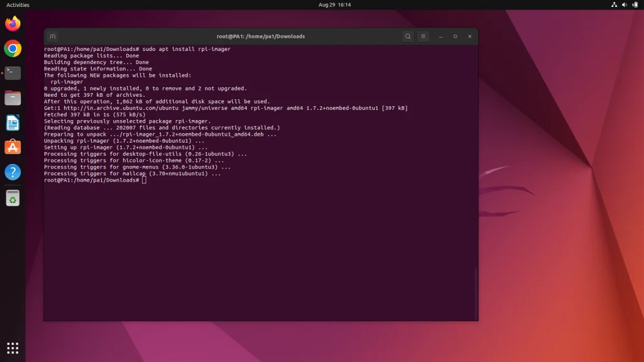
Task: Click the battery/power icon in top bar
Action: pos(635,5)
